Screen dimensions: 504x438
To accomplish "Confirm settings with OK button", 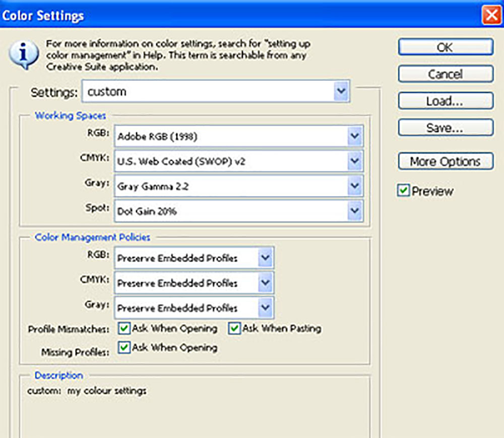I will tap(446, 47).
